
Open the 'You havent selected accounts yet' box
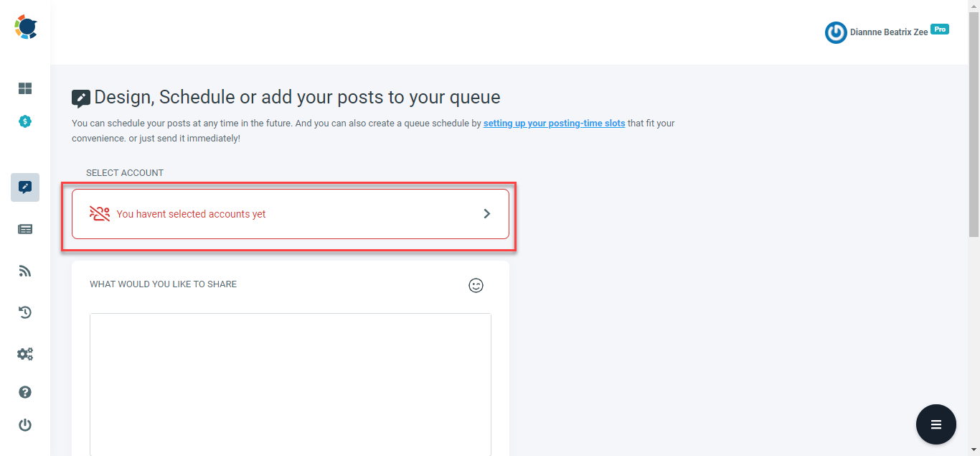click(291, 214)
